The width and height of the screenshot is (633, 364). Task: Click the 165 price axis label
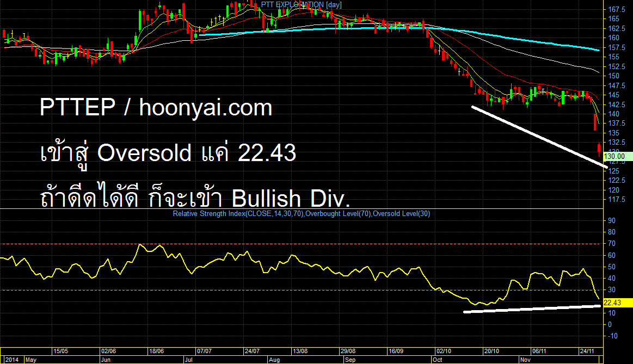[x=613, y=18]
